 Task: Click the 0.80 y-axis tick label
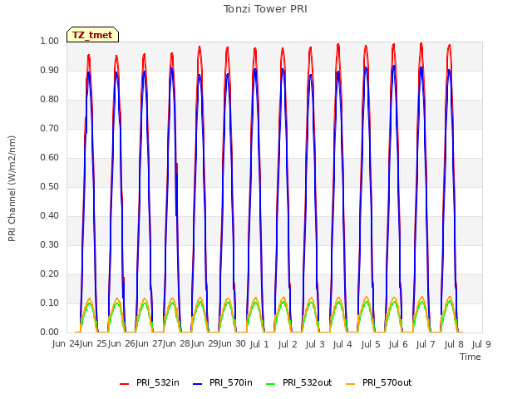(x=49, y=100)
